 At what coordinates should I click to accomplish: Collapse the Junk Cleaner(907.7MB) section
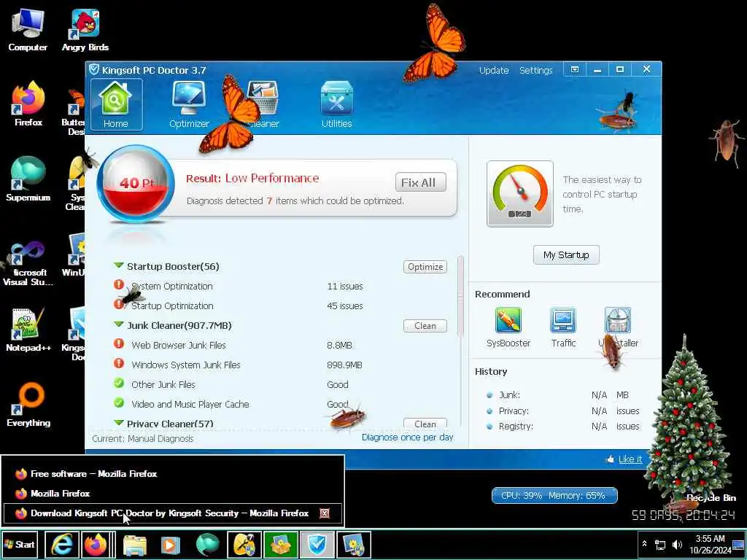click(119, 324)
